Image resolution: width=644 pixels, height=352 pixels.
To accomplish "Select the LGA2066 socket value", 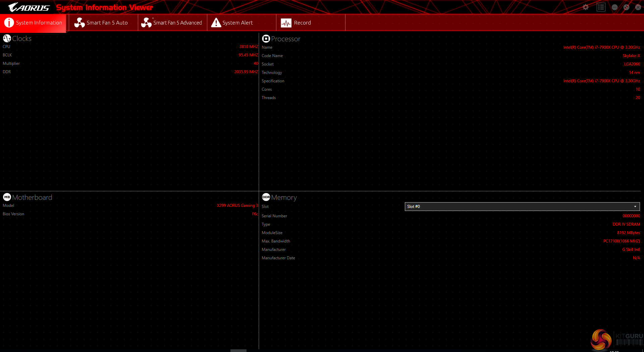I will [632, 64].
